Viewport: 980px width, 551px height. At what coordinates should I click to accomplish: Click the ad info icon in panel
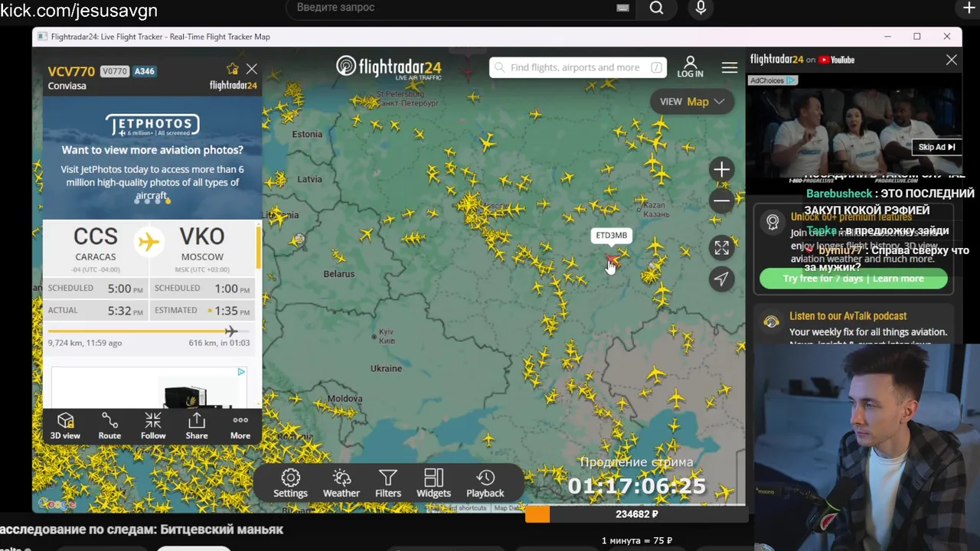[241, 372]
